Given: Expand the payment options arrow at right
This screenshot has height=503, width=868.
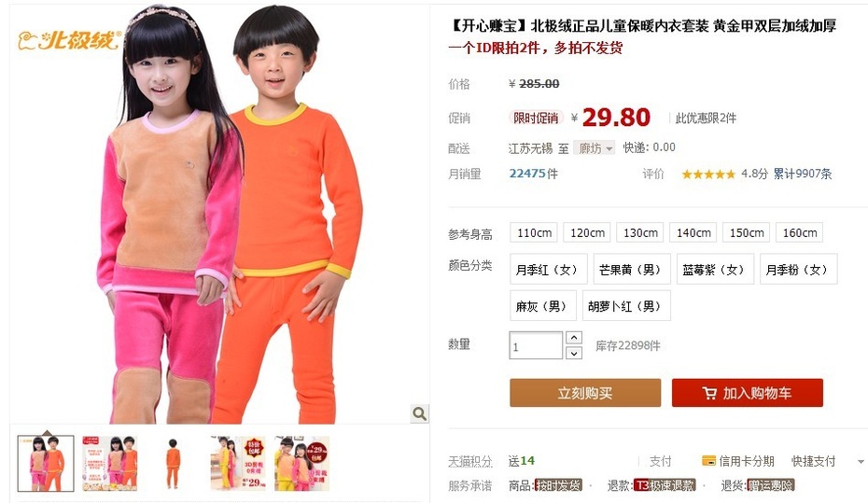Looking at the screenshot, I should point(861,461).
